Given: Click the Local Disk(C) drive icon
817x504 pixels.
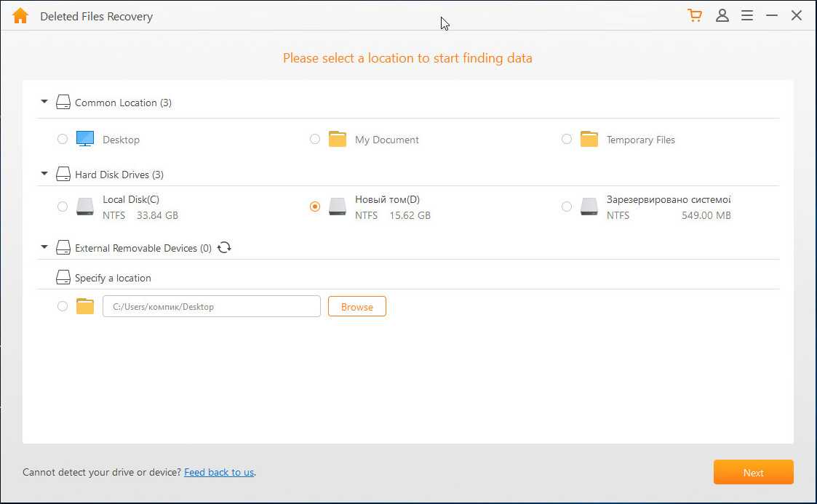Looking at the screenshot, I should pos(85,207).
